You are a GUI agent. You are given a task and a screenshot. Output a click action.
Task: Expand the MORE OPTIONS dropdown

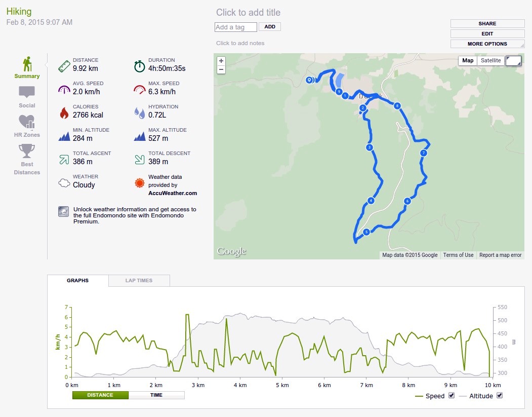pyautogui.click(x=487, y=44)
